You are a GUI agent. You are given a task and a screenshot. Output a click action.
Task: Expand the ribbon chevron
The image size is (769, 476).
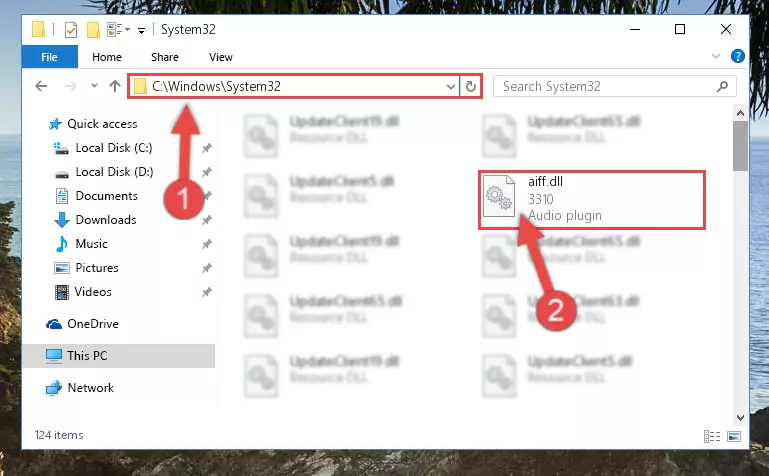click(x=716, y=56)
